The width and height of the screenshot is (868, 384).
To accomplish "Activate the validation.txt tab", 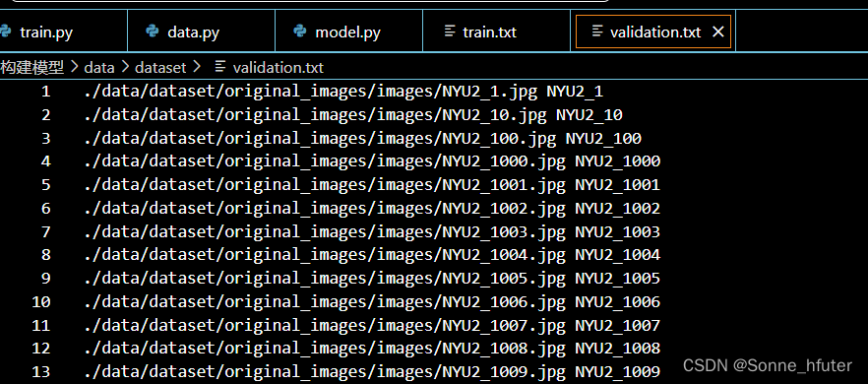I will click(653, 32).
